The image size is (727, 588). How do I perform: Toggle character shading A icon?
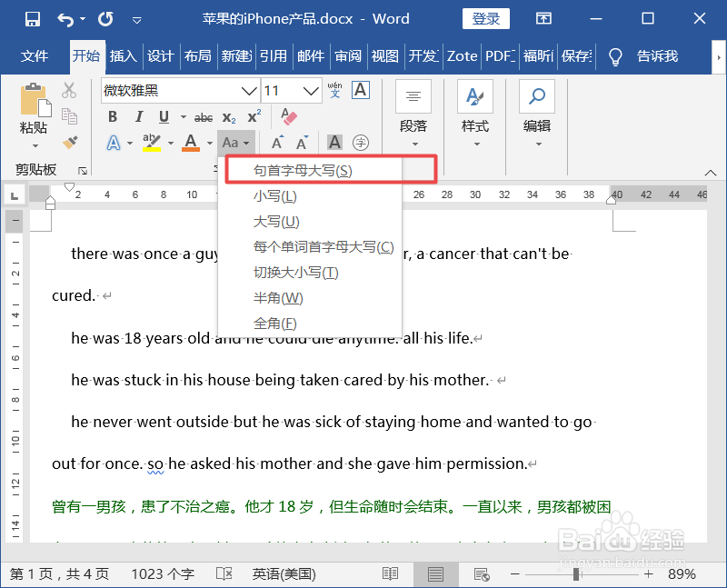tap(334, 143)
